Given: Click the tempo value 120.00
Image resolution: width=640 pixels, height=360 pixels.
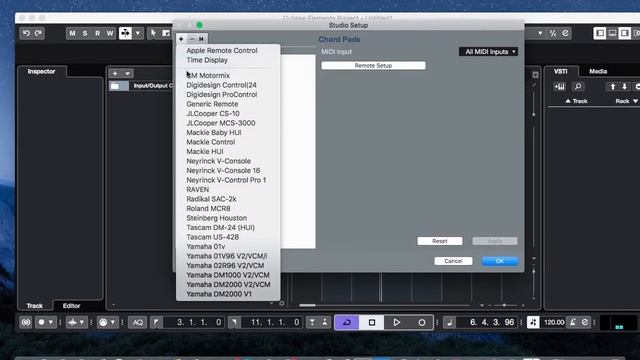Looking at the screenshot, I should [554, 322].
